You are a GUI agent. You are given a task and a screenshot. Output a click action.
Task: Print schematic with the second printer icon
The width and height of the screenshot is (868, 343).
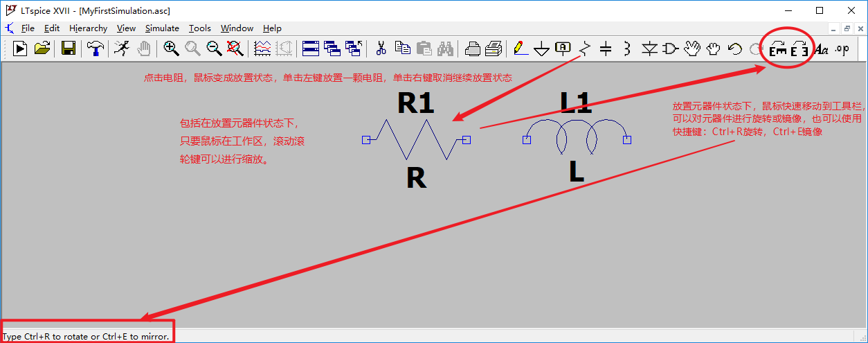[494, 49]
